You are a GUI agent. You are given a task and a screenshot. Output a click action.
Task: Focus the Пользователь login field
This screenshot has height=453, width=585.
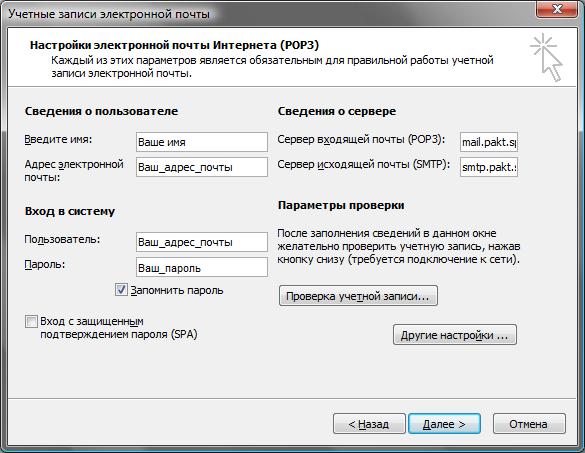click(x=202, y=242)
